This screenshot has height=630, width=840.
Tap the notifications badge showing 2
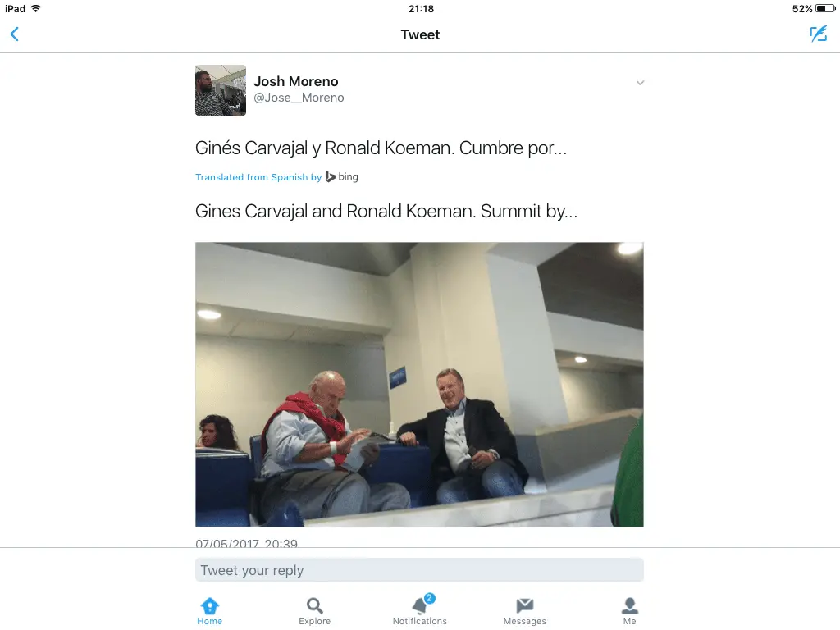coord(429,598)
